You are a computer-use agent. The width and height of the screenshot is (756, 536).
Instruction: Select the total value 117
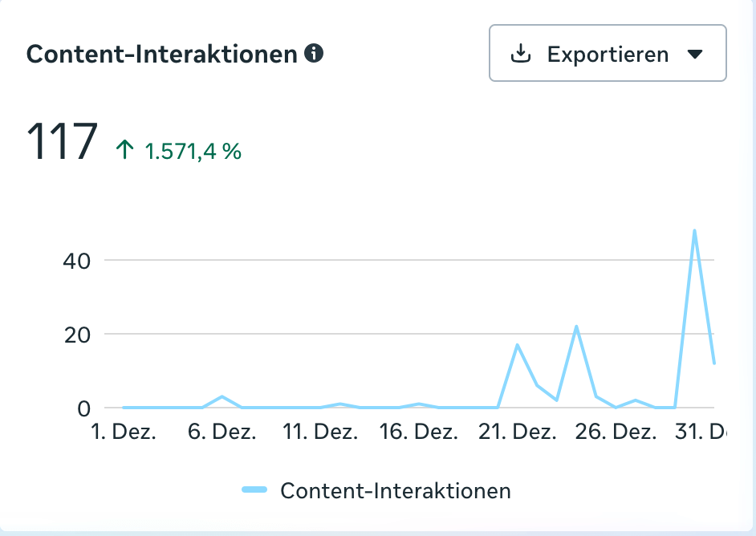tap(63, 143)
